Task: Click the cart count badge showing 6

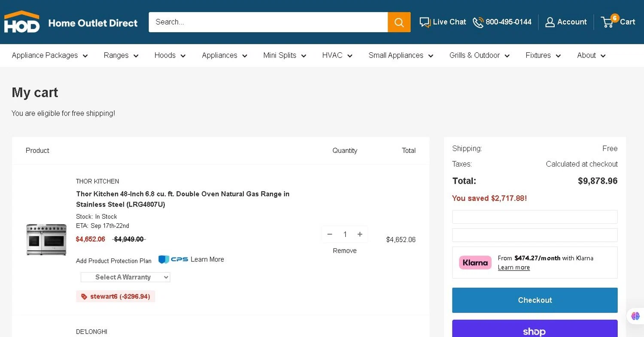Action: [x=615, y=18]
